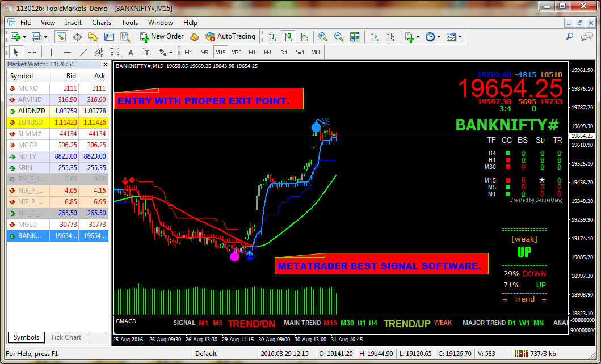The image size is (601, 364).
Task: Switch timeframe to D1
Action: pos(284,52)
